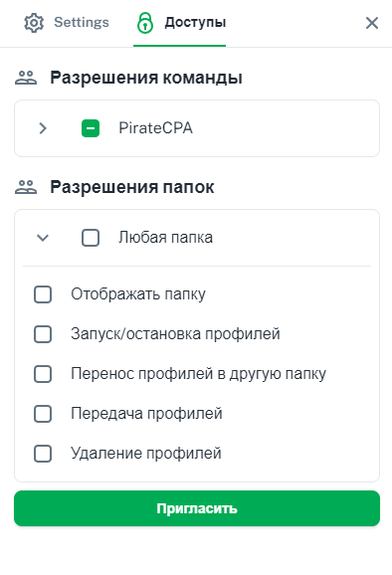The height and width of the screenshot is (575, 392).
Task: Check the Любая папка checkbox
Action: [x=91, y=238]
